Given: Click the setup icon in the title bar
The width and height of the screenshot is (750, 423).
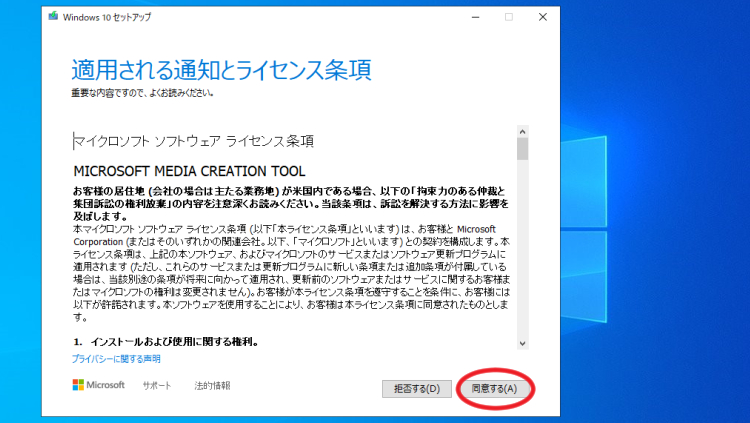Looking at the screenshot, I should tap(52, 17).
